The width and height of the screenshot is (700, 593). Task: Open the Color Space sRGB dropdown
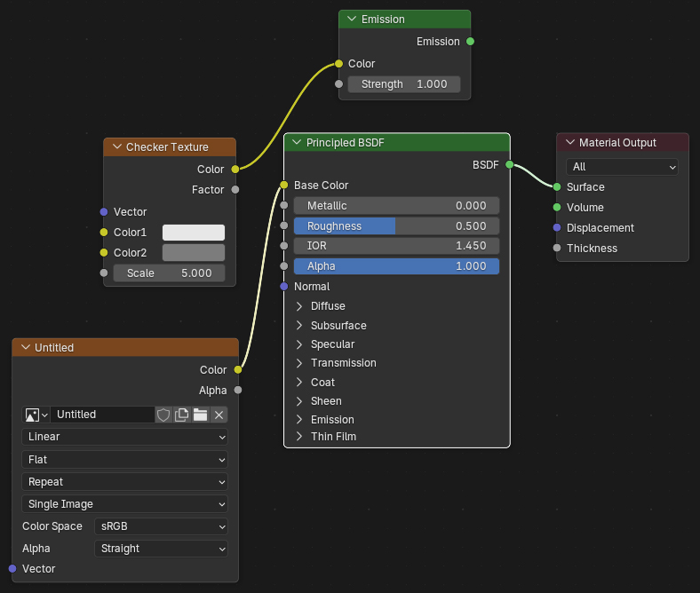(x=162, y=526)
